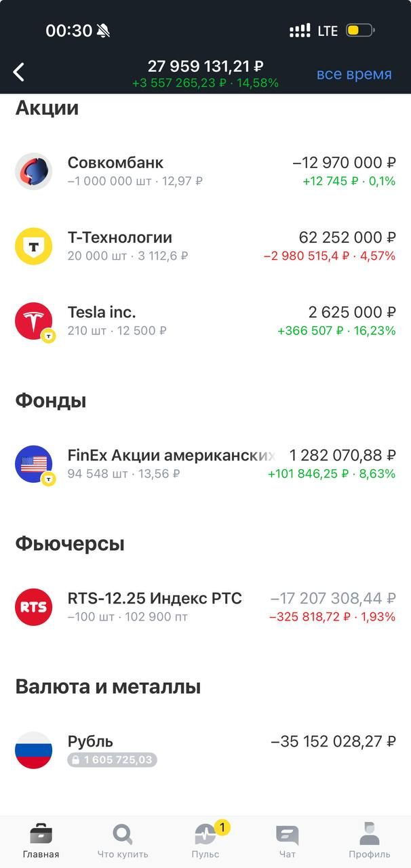Tap the total portfolio value 27 959 131,21 ₽

[x=206, y=66]
